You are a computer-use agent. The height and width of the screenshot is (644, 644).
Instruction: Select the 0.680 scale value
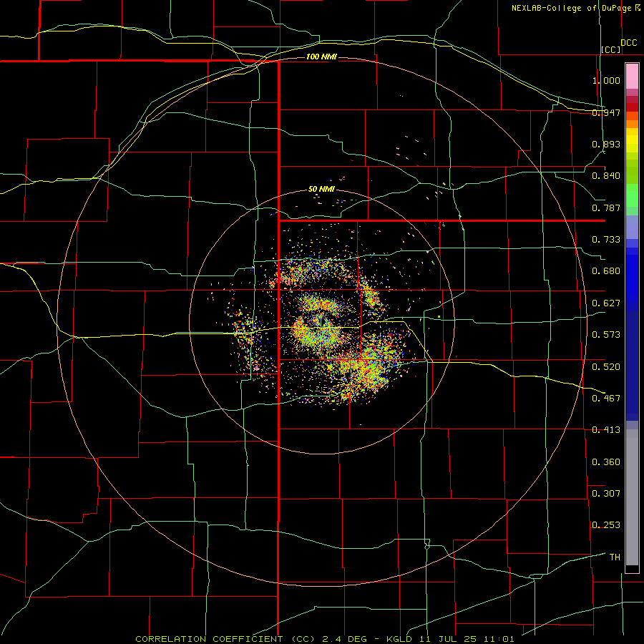[606, 271]
